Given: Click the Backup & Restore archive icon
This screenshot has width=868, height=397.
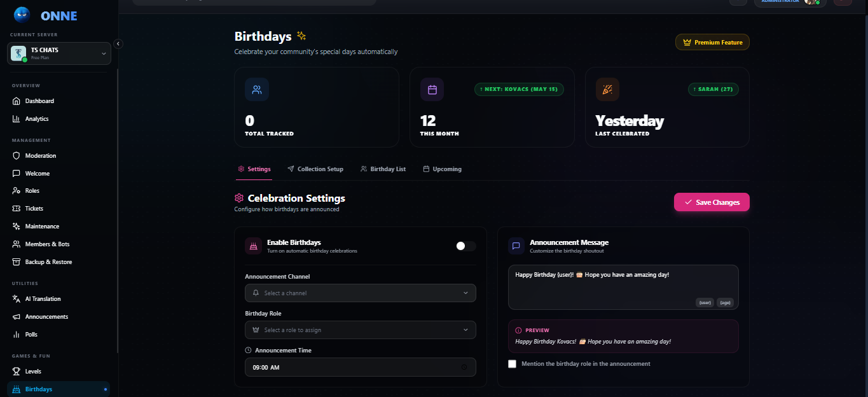Looking at the screenshot, I should tap(17, 262).
